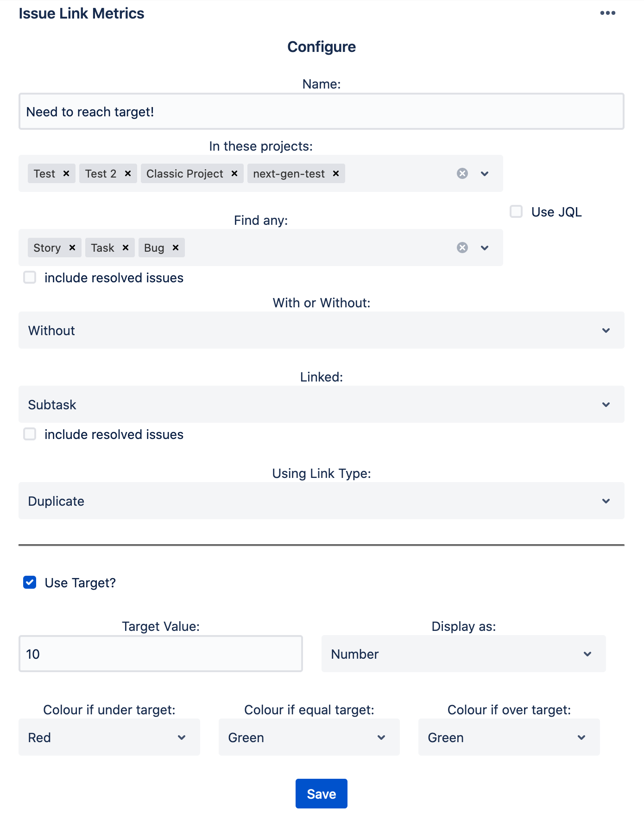The height and width of the screenshot is (814, 644).
Task: Click the Target Value input field
Action: click(160, 654)
